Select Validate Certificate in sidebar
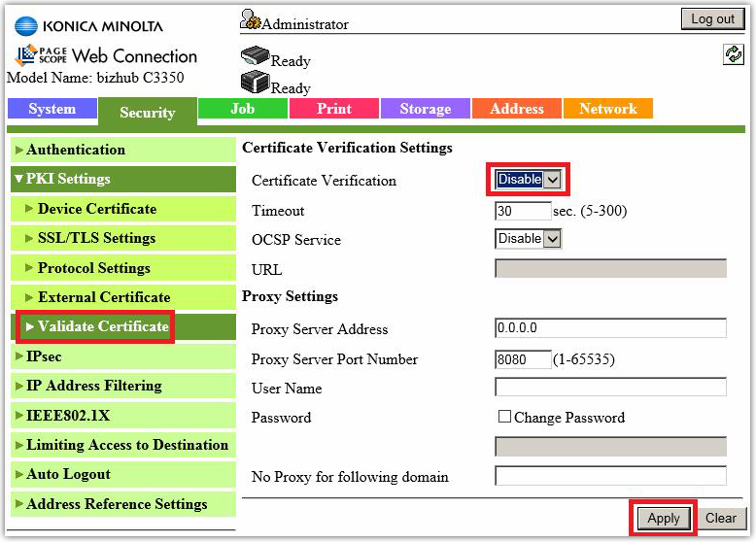This screenshot has width=756, height=542. pos(102,326)
